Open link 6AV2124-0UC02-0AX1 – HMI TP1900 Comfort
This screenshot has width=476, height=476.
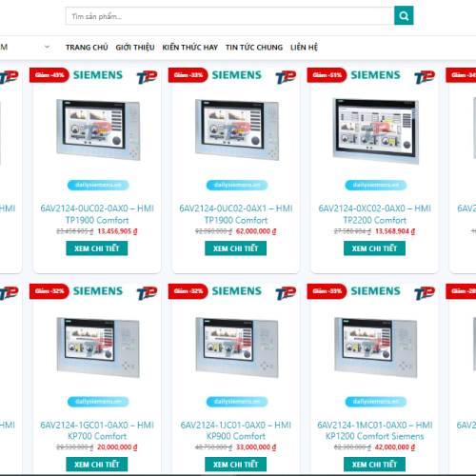[x=236, y=214]
